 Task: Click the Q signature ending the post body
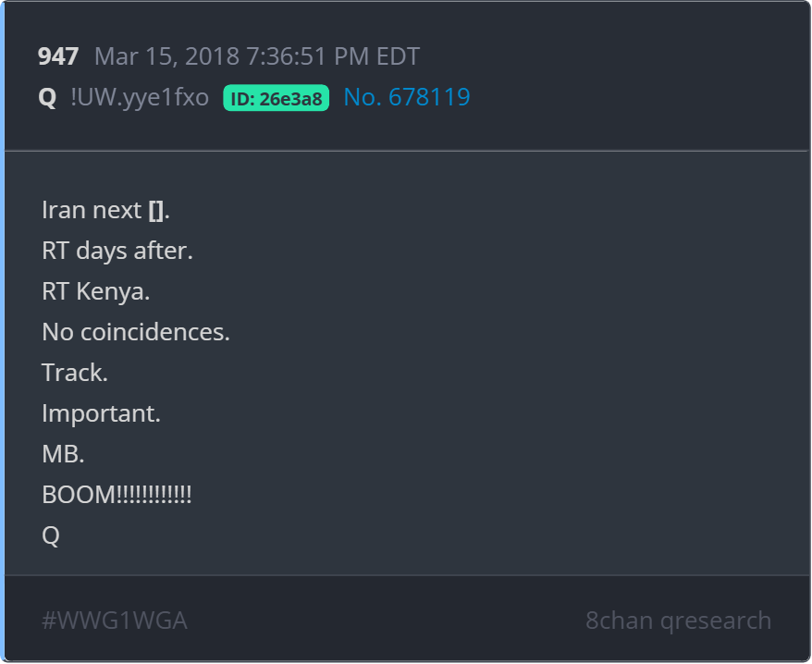click(51, 535)
